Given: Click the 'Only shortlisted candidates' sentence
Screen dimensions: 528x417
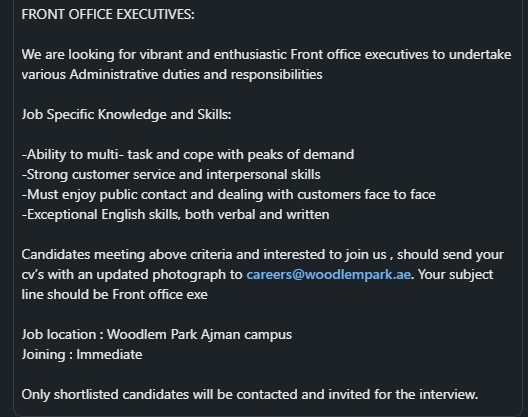Looking at the screenshot, I should 250,394.
